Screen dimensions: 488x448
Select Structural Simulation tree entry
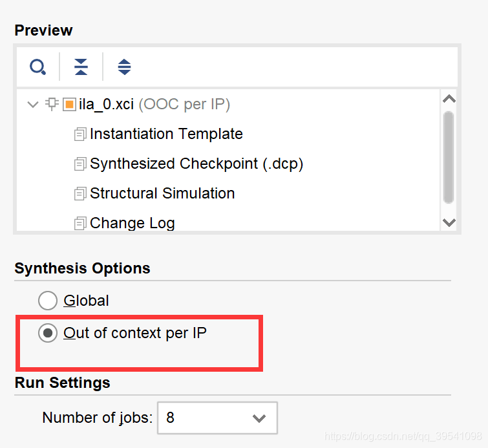162,194
